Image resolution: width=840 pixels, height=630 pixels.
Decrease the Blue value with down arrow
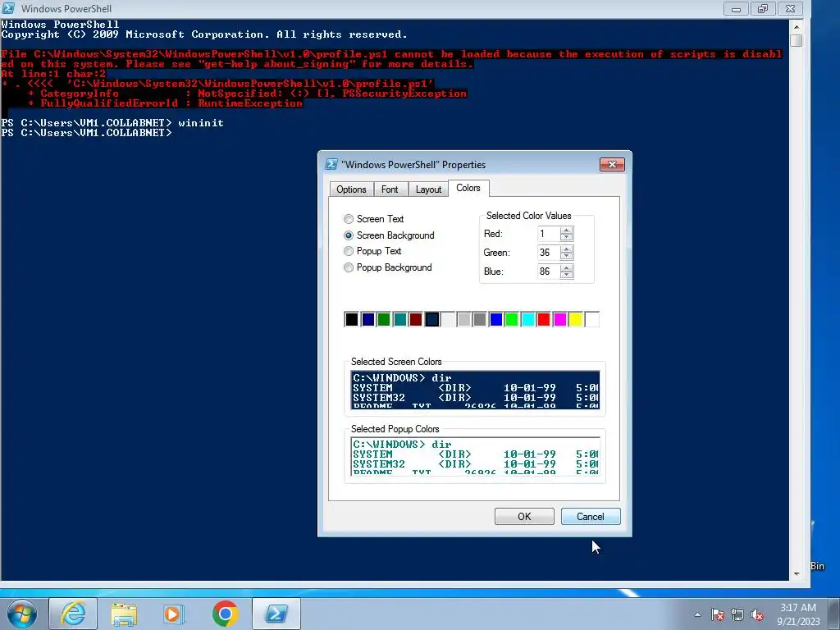coord(566,275)
